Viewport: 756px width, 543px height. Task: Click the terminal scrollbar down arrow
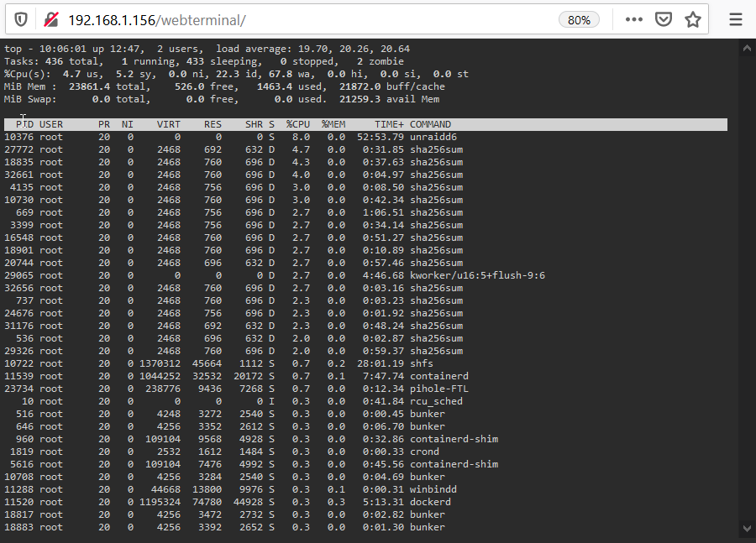coord(747,528)
